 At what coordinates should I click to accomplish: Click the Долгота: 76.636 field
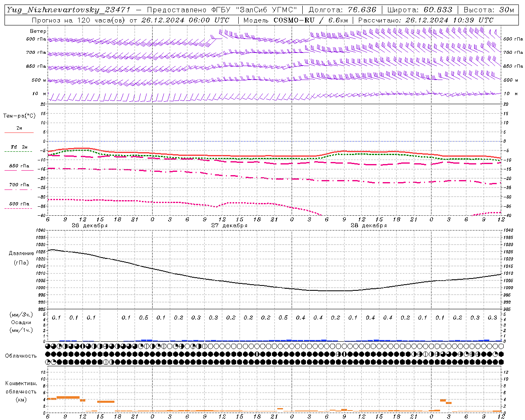[x=342, y=10]
